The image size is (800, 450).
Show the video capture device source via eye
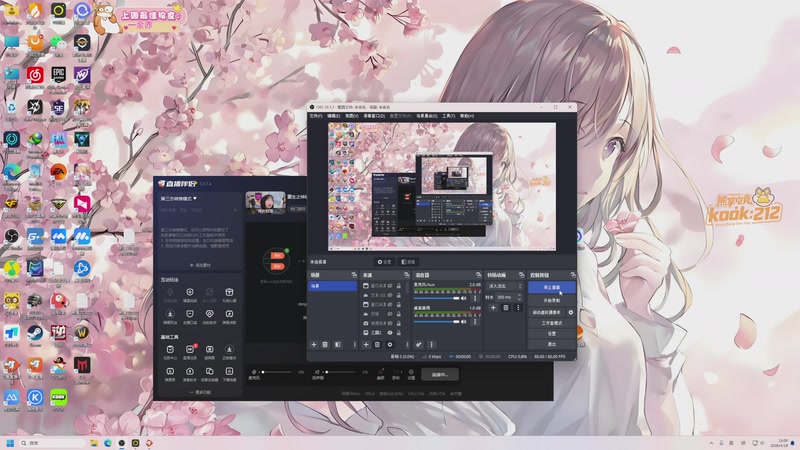[x=390, y=323]
